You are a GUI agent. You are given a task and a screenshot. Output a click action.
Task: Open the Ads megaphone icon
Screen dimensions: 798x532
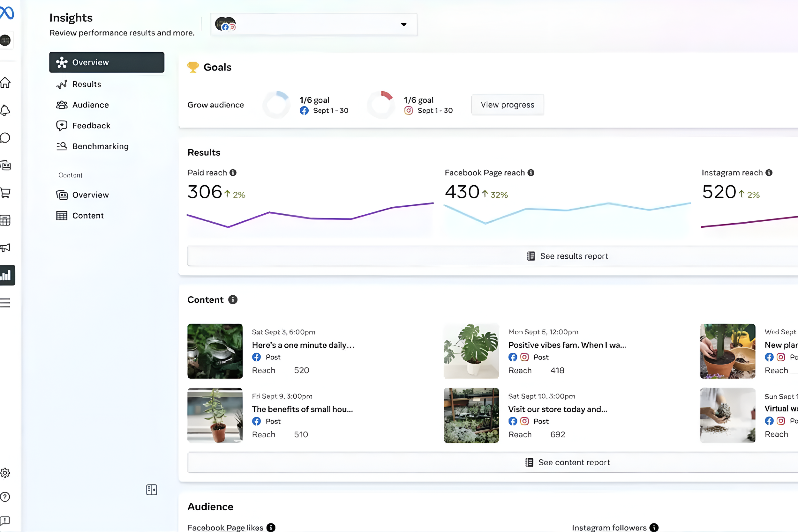coord(5,248)
